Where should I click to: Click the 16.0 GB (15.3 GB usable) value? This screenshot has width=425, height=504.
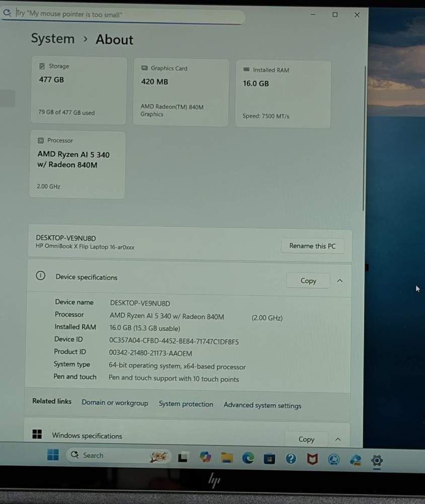click(145, 328)
